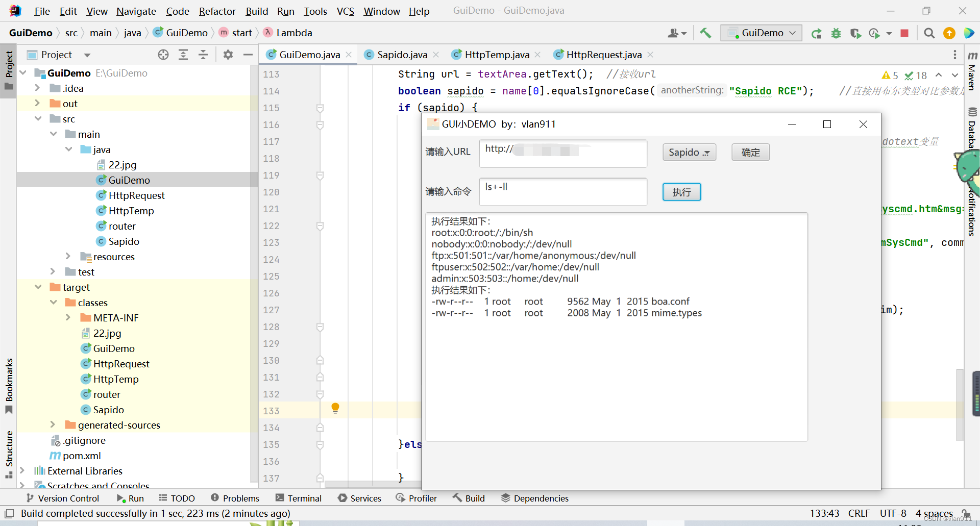Viewport: 980px width, 526px height.
Task: Open the Sapido choice dropdown in dialog
Action: click(689, 152)
